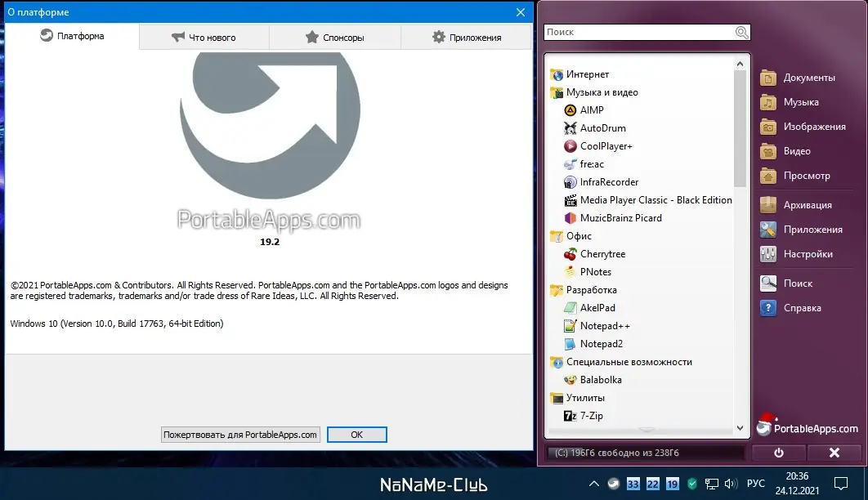868x500 pixels.
Task: Collapse the Офис category
Action: 570,235
